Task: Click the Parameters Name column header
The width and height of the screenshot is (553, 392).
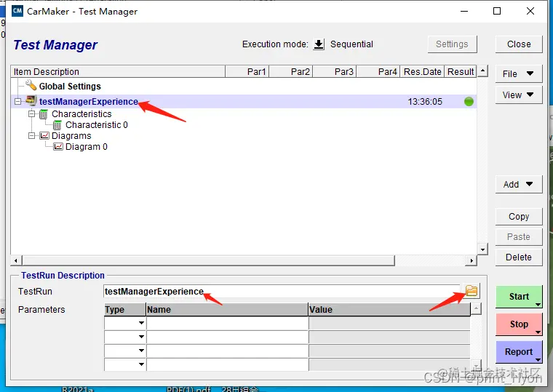Action: point(227,310)
